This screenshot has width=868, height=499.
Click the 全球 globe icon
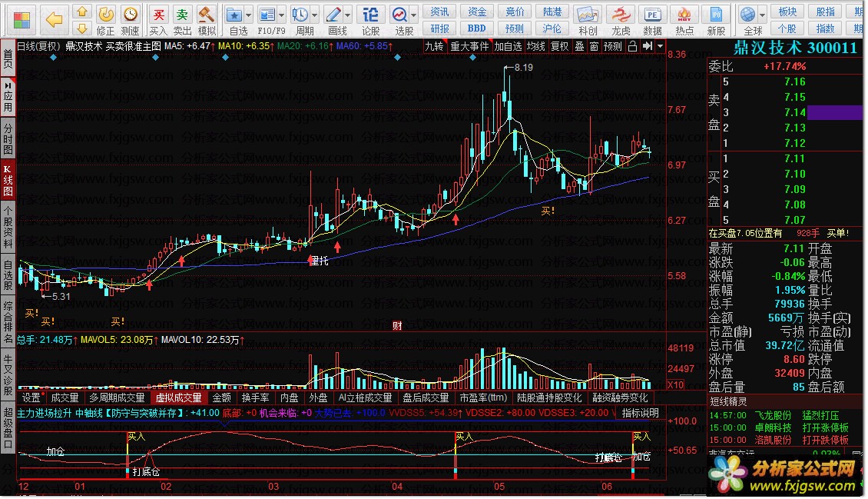point(748,15)
